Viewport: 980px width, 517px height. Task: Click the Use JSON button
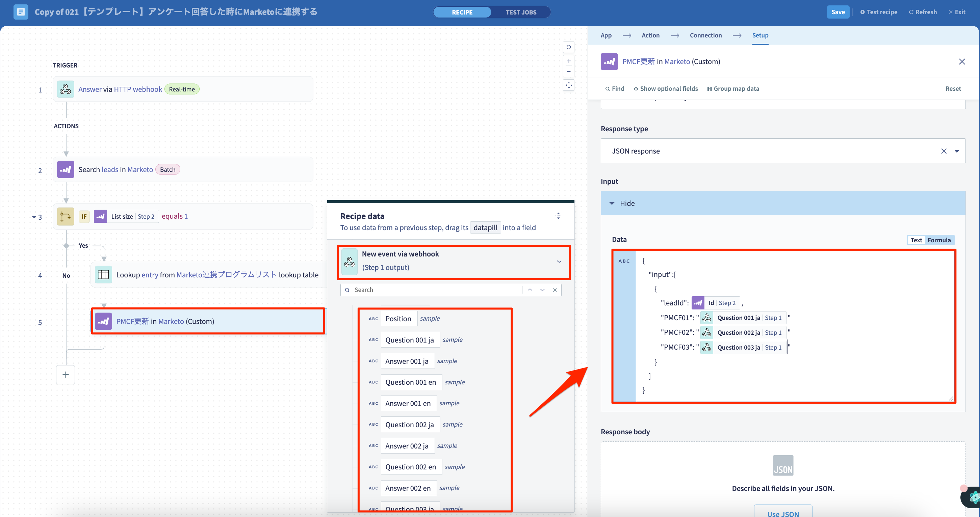[x=783, y=512]
